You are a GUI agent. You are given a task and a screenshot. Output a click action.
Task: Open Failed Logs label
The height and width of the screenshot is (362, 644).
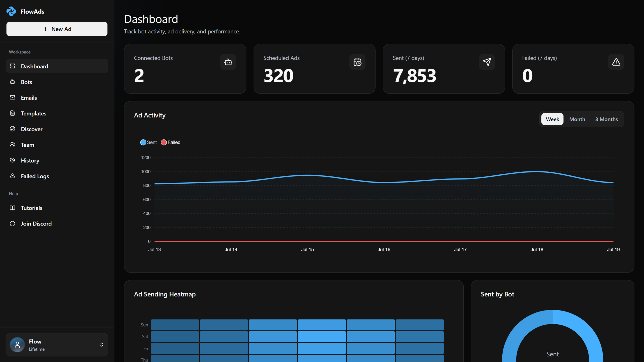click(x=35, y=176)
